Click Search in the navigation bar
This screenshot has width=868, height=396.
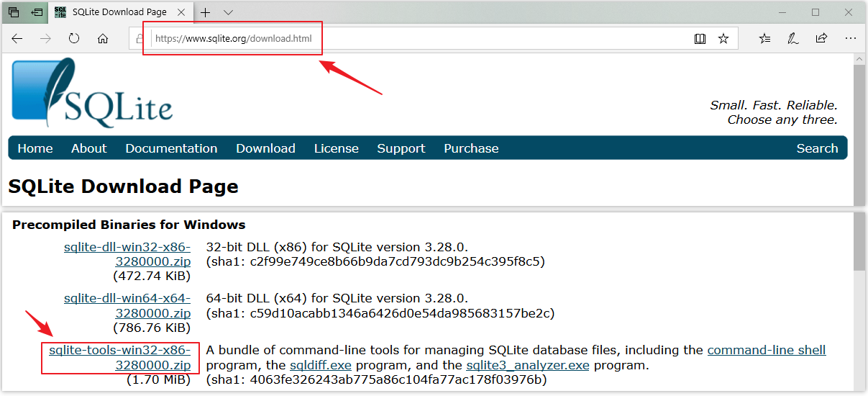coord(818,148)
